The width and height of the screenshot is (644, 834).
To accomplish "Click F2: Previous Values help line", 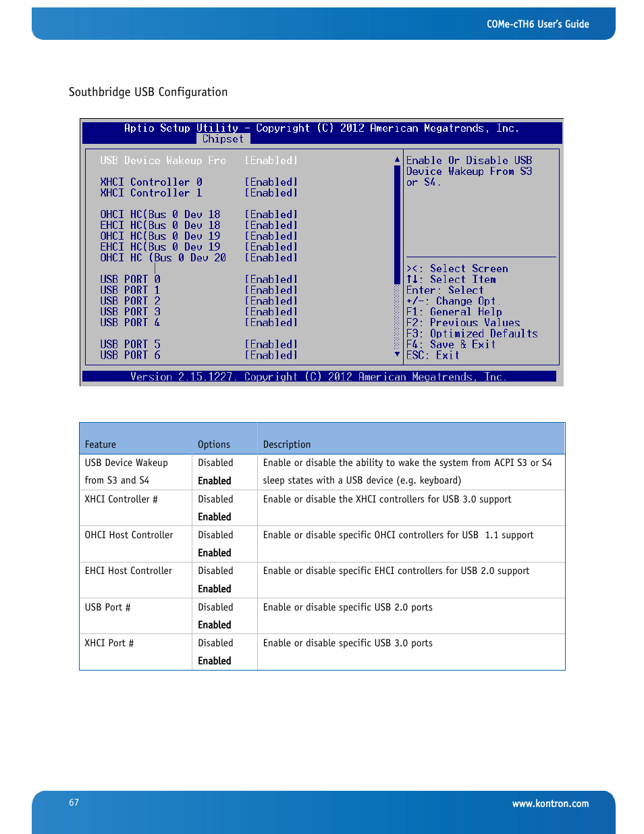I will click(x=463, y=323).
